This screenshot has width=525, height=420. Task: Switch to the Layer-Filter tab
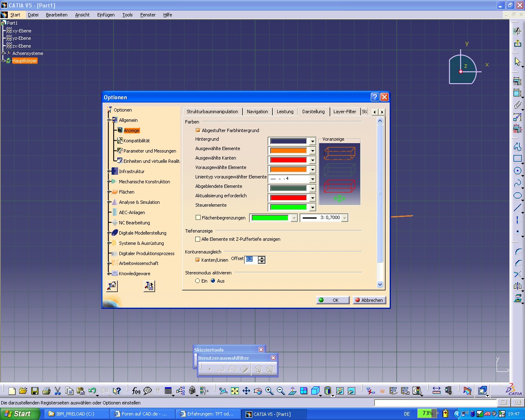[x=345, y=112]
